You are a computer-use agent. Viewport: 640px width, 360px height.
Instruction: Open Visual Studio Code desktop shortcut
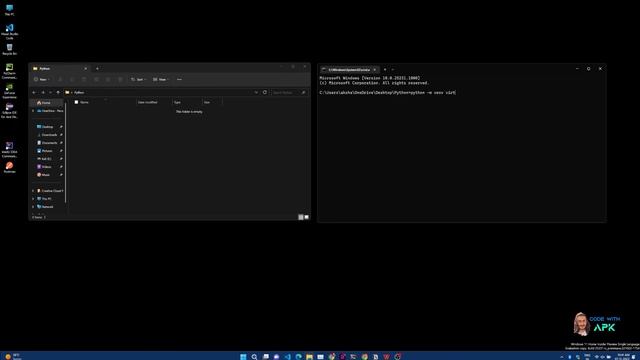pos(9,31)
